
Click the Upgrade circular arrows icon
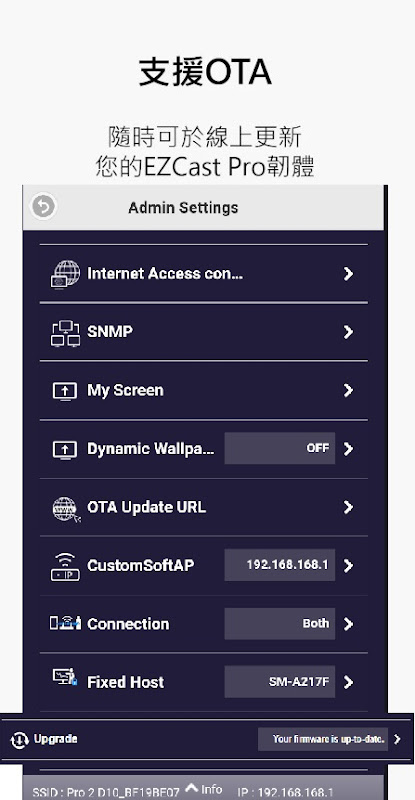click(x=19, y=740)
